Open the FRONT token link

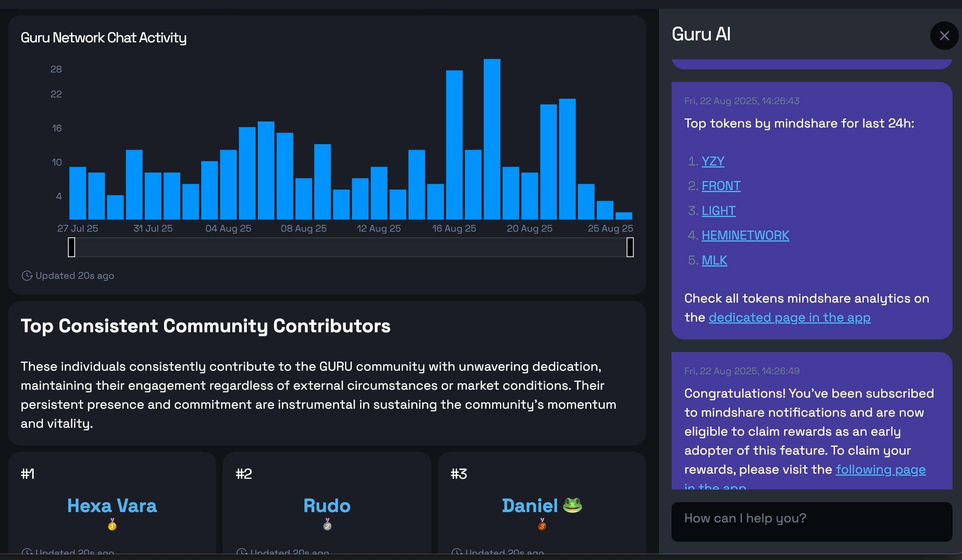(x=721, y=186)
